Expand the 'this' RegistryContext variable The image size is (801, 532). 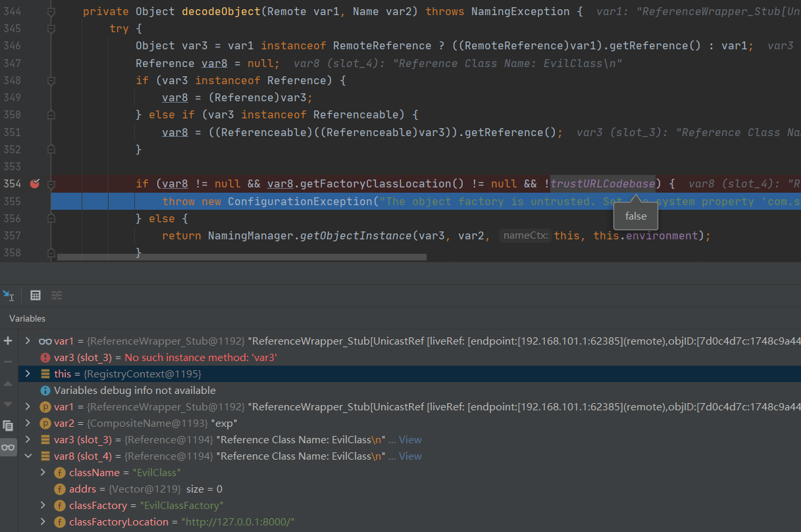point(28,374)
